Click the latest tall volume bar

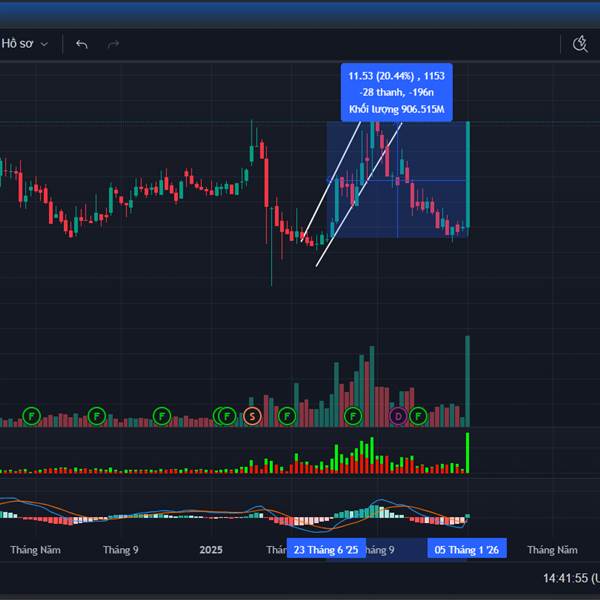[467, 381]
